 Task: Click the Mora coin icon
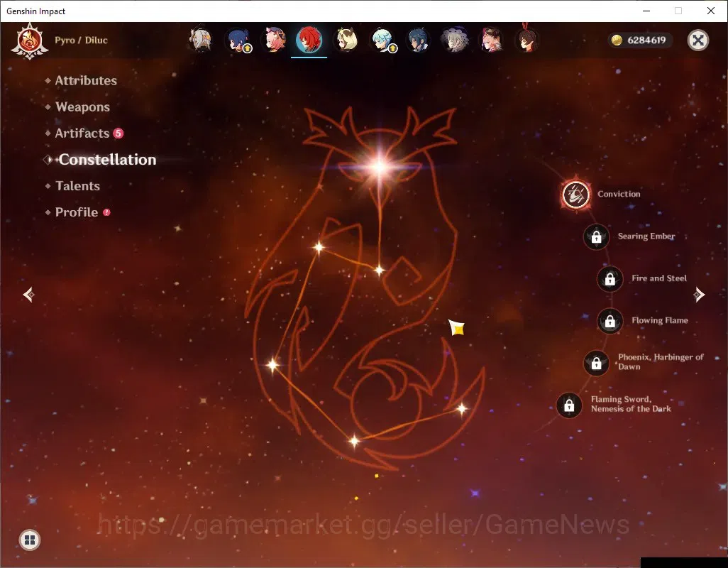click(x=617, y=40)
